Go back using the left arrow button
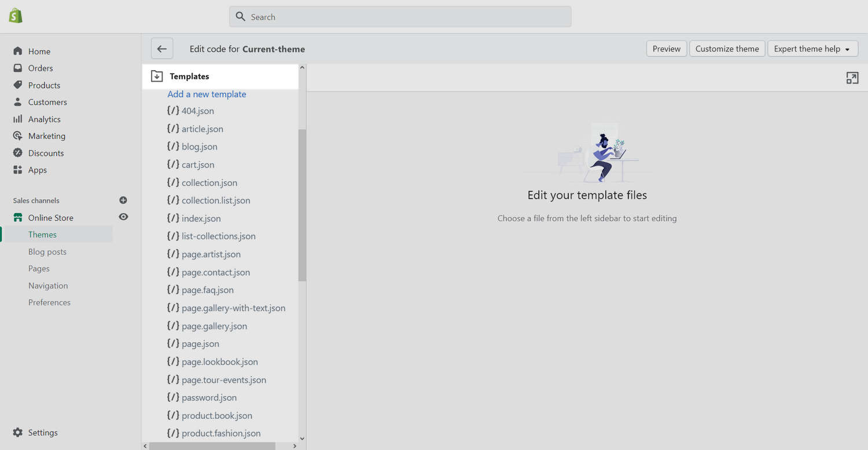 (x=162, y=49)
